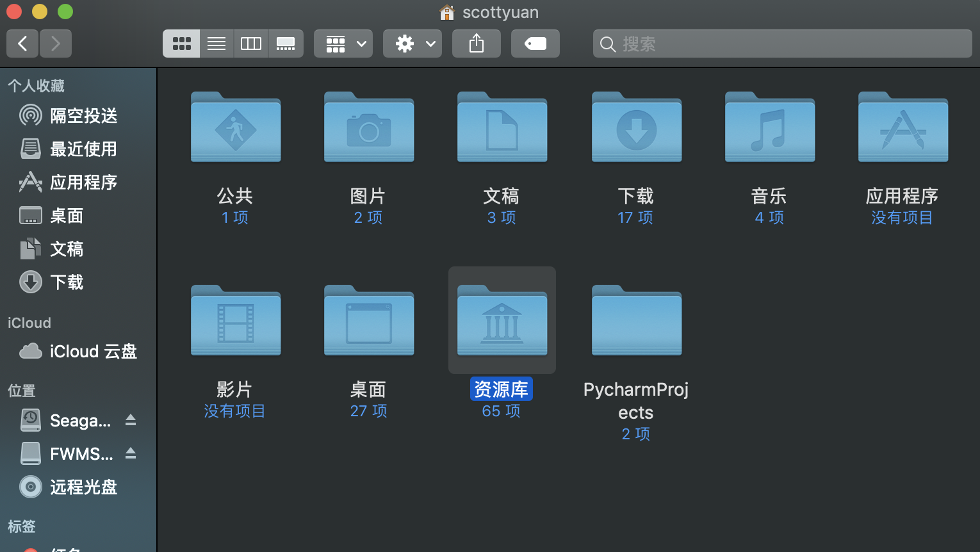Select the 应用程序 folder icon in main pane
The height and width of the screenshot is (552, 980).
(903, 127)
